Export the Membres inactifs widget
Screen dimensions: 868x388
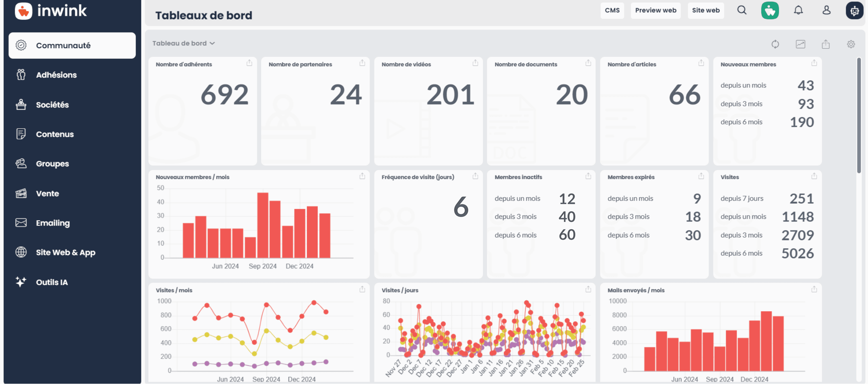pyautogui.click(x=588, y=176)
